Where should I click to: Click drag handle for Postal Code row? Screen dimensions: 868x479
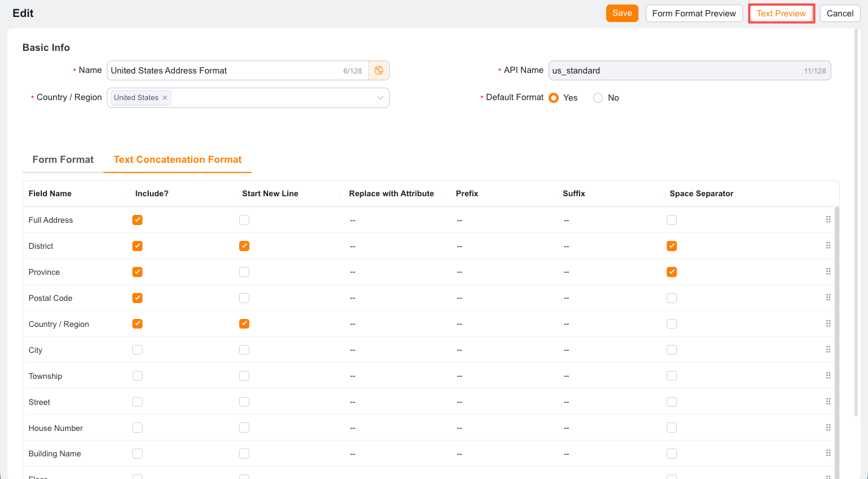(828, 297)
